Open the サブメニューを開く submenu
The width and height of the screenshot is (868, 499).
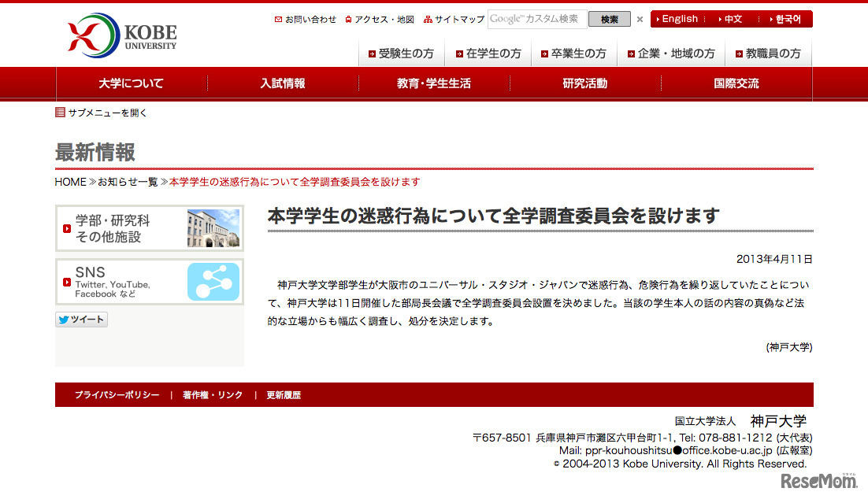click(106, 113)
